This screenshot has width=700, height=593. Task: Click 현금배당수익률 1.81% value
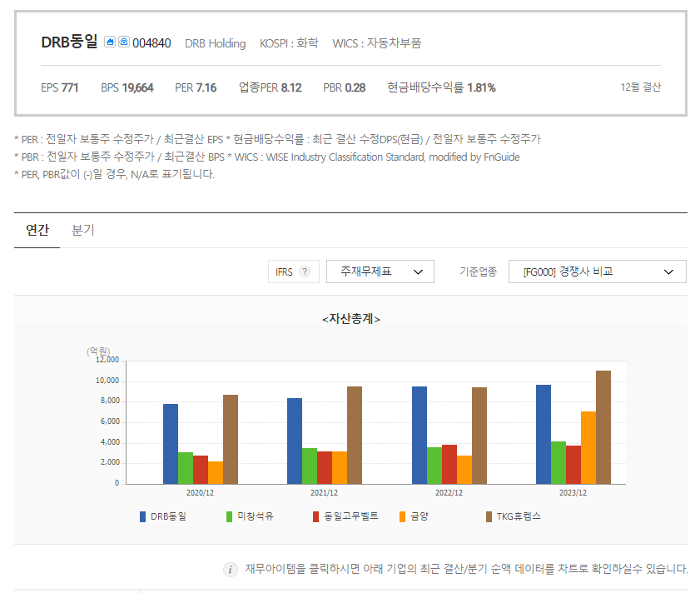441,87
